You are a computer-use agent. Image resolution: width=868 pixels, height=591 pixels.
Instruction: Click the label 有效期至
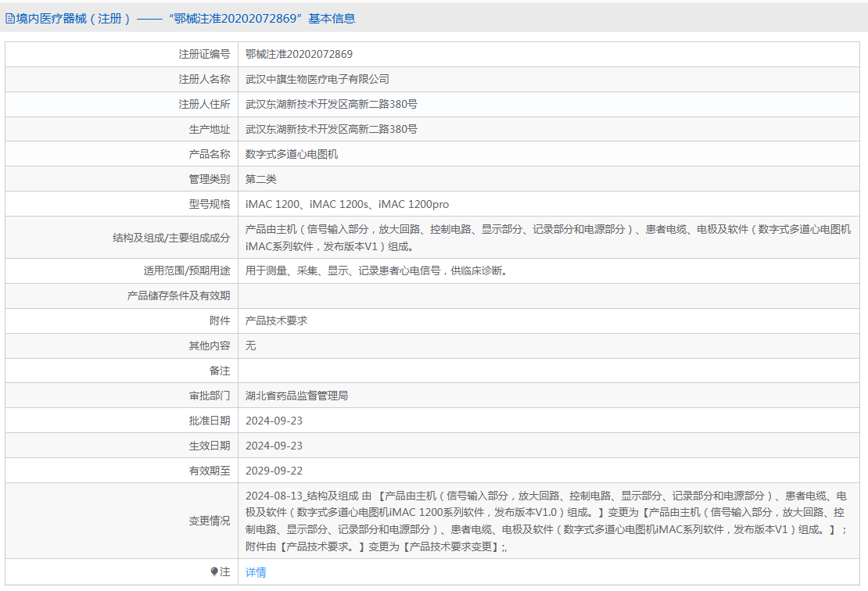[x=210, y=471]
